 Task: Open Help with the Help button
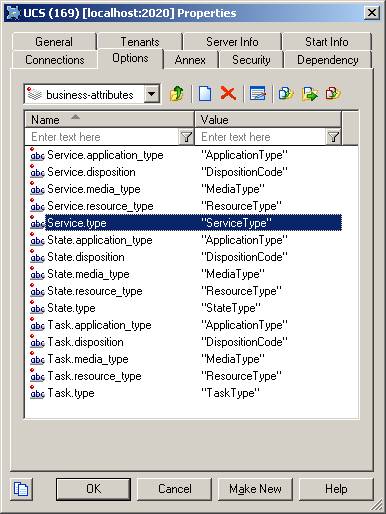336,489
